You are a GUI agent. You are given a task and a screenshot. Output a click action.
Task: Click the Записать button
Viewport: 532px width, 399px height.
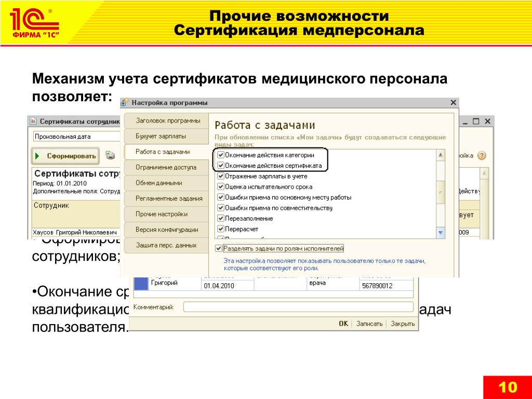pyautogui.click(x=369, y=324)
